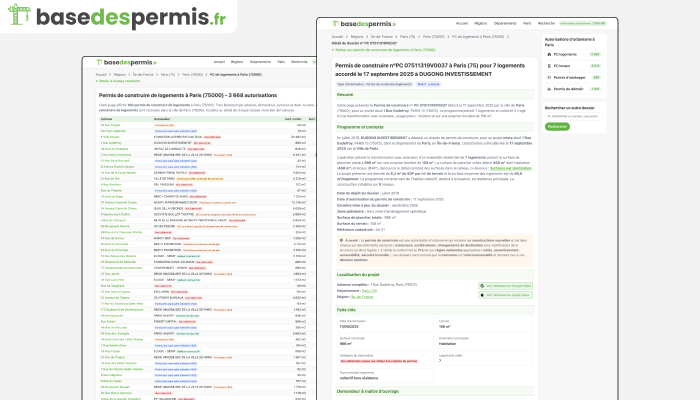Image resolution: width=700 pixels, height=400 pixels.
Task: Follow the Retour aux permis de construire link
Action: point(383,50)
